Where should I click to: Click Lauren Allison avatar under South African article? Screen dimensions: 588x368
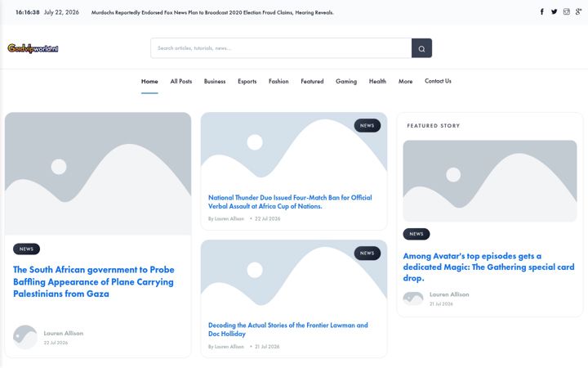[25, 337]
